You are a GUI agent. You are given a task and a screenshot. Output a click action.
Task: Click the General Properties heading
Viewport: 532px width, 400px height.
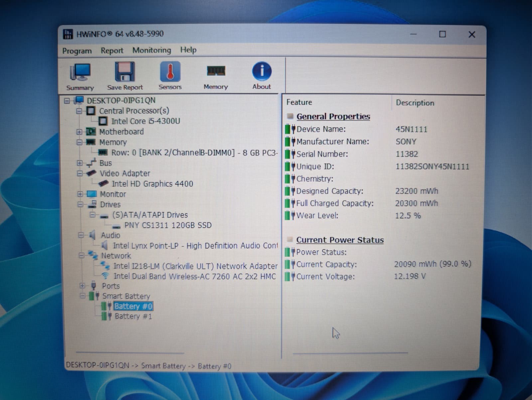click(x=333, y=117)
